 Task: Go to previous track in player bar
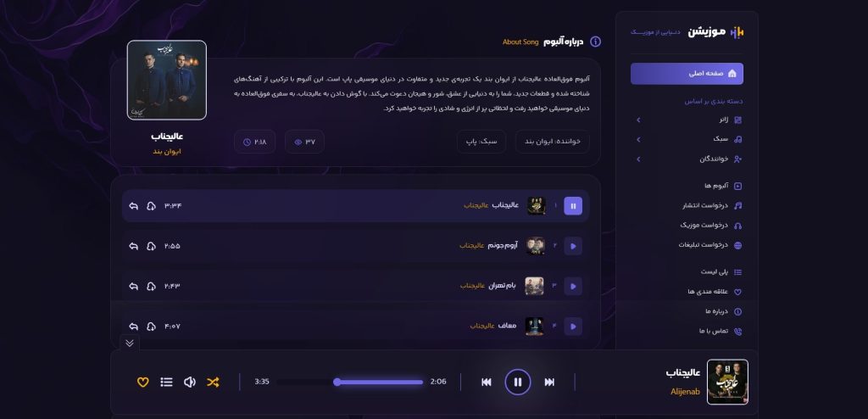[x=486, y=382]
